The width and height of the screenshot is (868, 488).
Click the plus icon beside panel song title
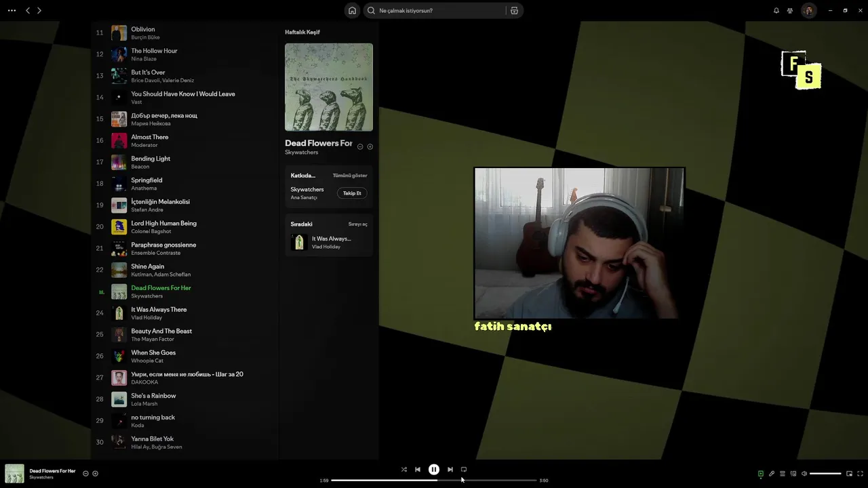[x=370, y=146]
